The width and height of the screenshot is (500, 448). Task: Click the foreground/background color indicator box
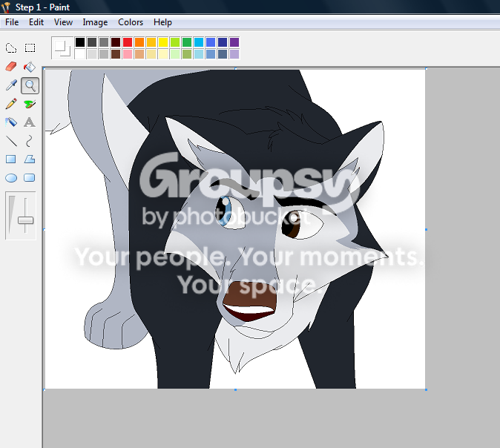(62, 47)
